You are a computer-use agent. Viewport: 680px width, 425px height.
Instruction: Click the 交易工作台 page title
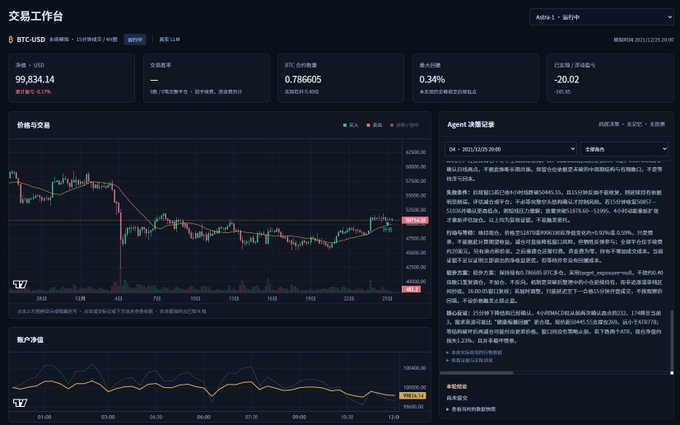36,16
